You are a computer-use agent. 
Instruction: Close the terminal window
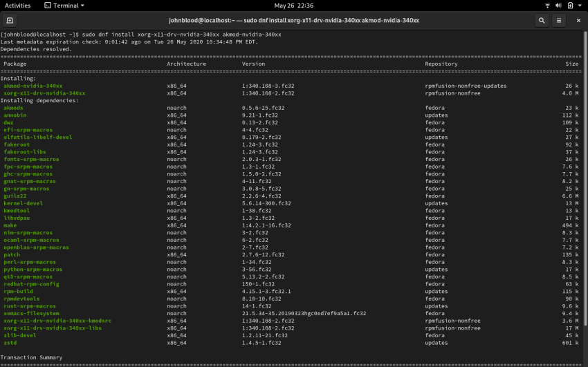pos(578,20)
